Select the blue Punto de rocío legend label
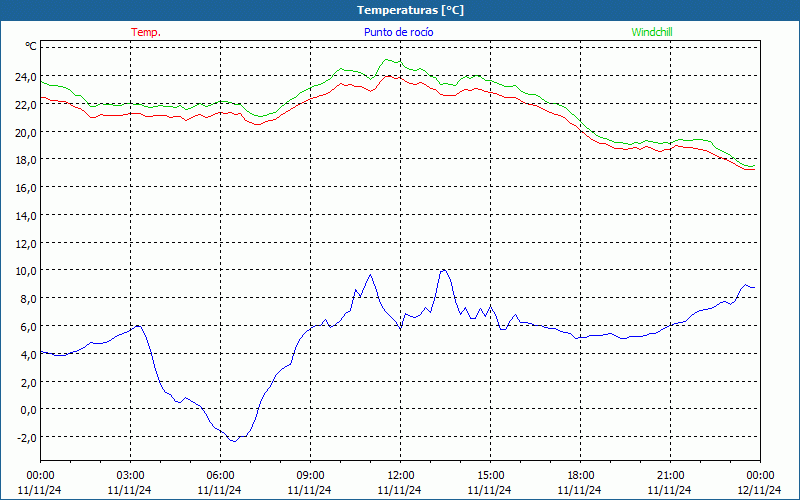This screenshot has height=500, width=800. [x=398, y=32]
